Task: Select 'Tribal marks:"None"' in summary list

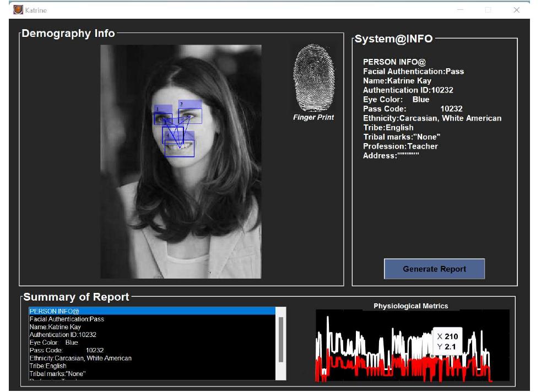Action: 152,374
